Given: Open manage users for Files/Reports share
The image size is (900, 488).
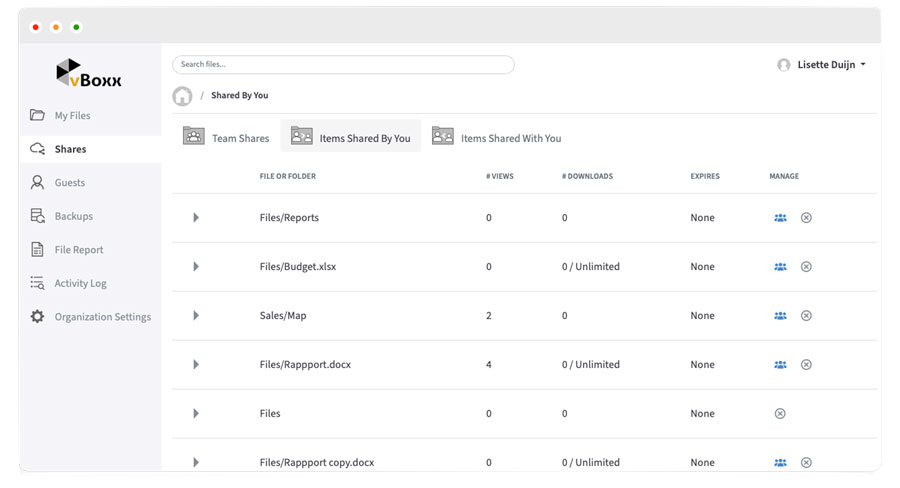Looking at the screenshot, I should pyautogui.click(x=780, y=218).
